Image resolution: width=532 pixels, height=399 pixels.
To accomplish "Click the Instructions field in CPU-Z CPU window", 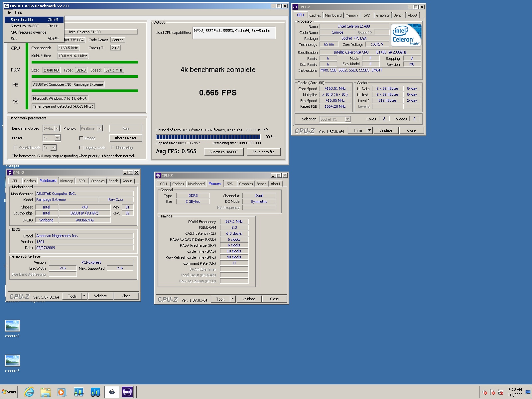I will point(370,72).
